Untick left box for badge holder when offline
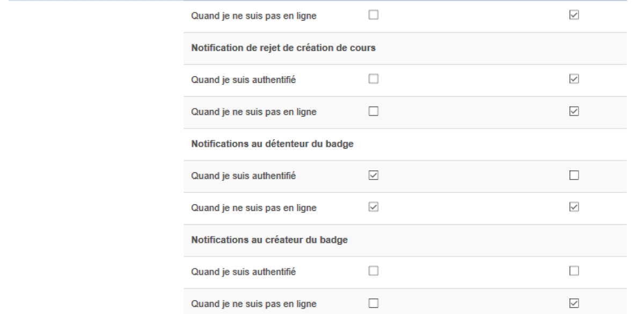Viewport: 644px width, 314px height. (x=374, y=207)
